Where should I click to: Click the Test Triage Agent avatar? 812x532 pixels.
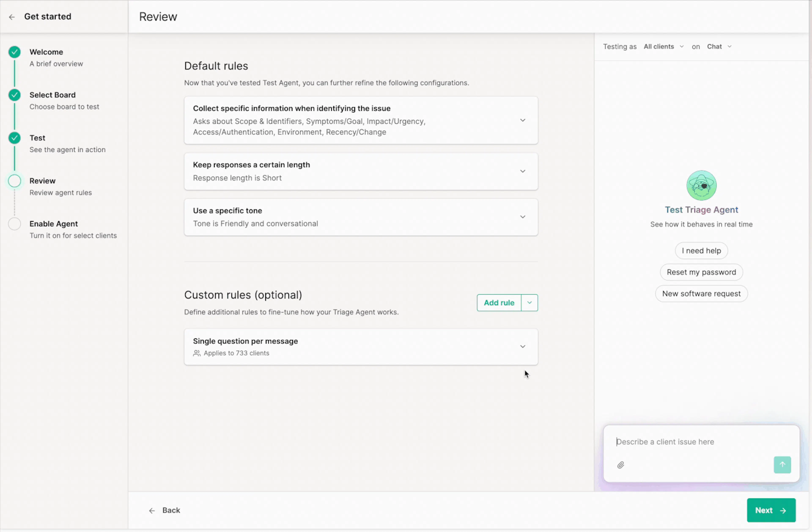click(x=701, y=185)
